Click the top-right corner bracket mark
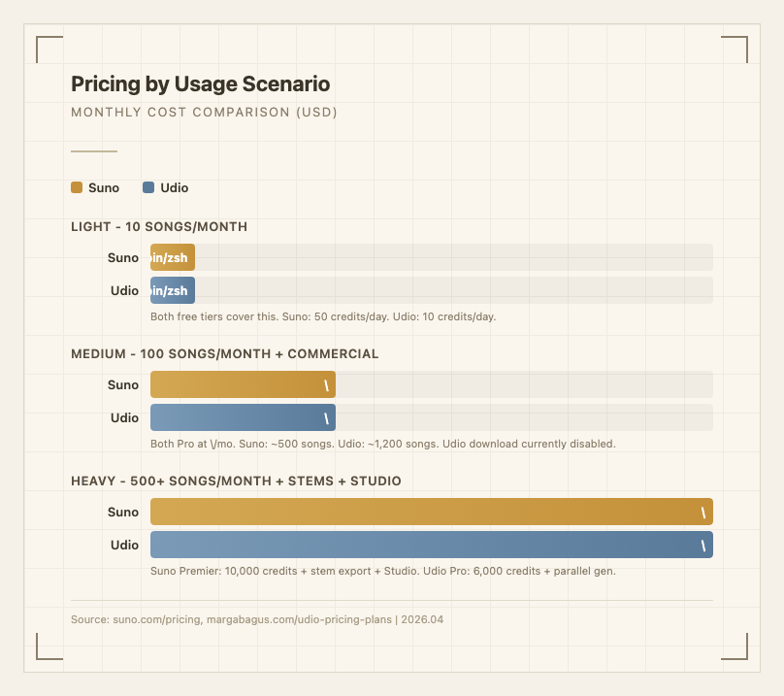This screenshot has height=696, width=784. point(735,49)
